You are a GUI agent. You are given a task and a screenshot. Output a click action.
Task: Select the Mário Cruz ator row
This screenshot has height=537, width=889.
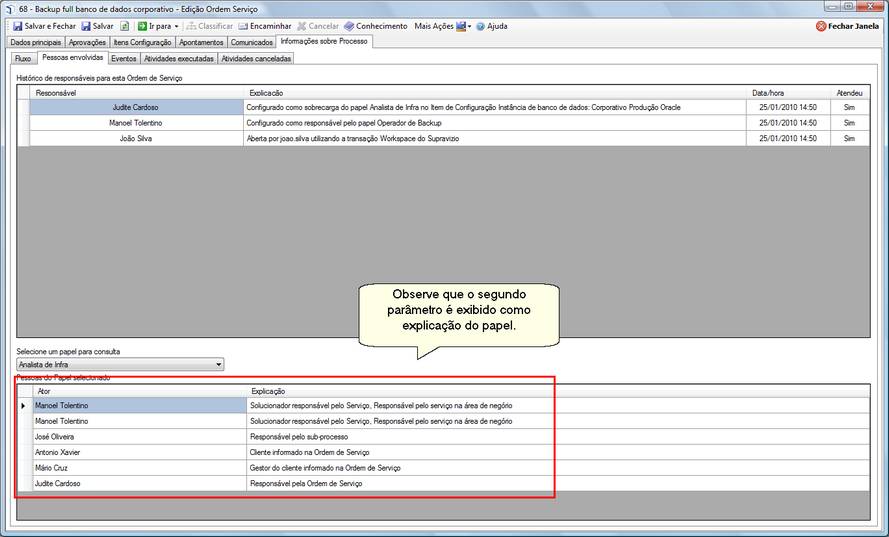point(139,468)
